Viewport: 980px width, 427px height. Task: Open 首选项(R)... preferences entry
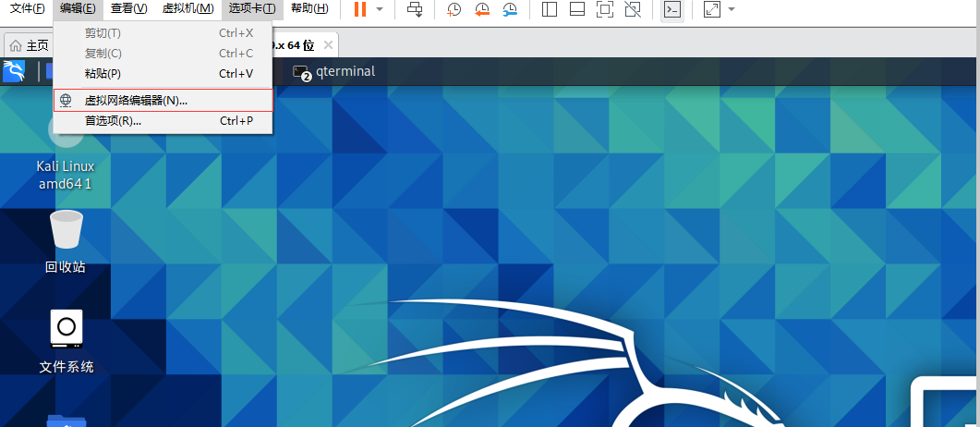click(163, 121)
